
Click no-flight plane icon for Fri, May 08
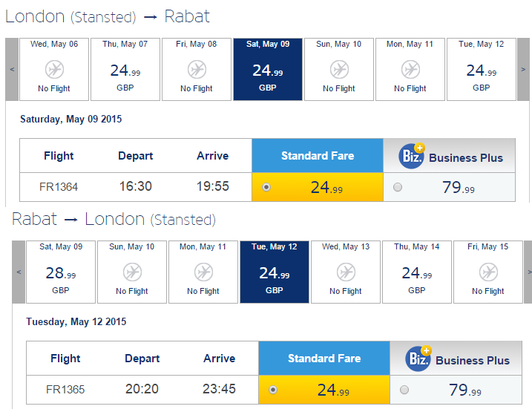(197, 70)
